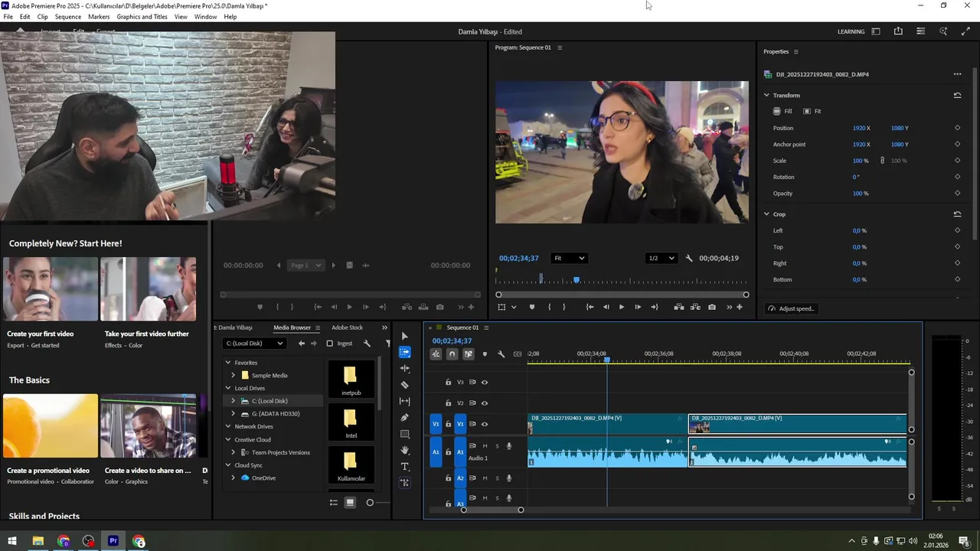Collapse the Local Drives group

(227, 388)
